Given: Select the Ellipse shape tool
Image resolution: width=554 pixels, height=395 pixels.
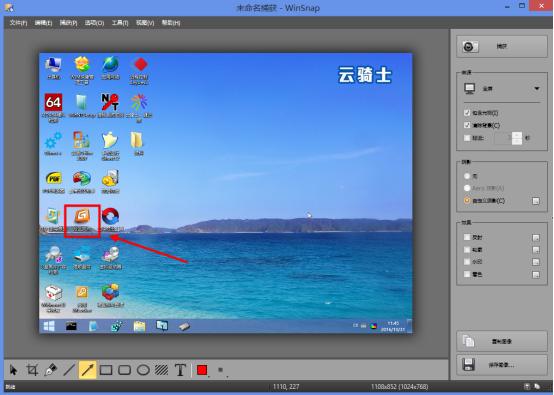Looking at the screenshot, I should [x=143, y=370].
